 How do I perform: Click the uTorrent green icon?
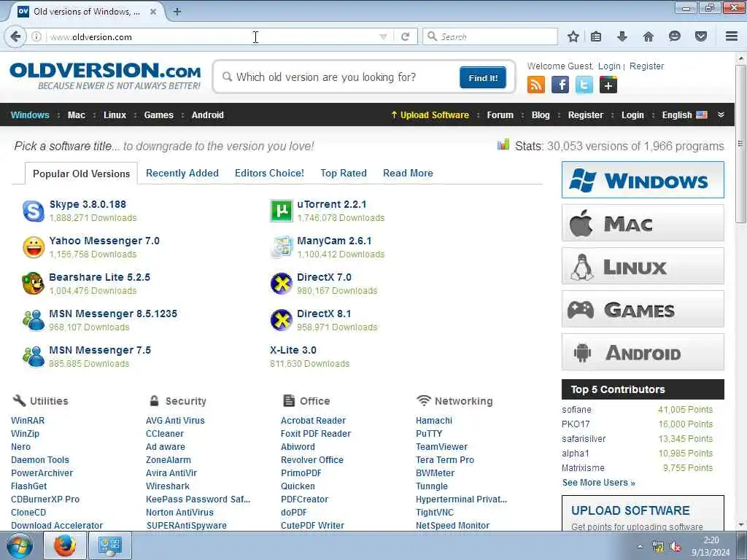[x=282, y=211]
